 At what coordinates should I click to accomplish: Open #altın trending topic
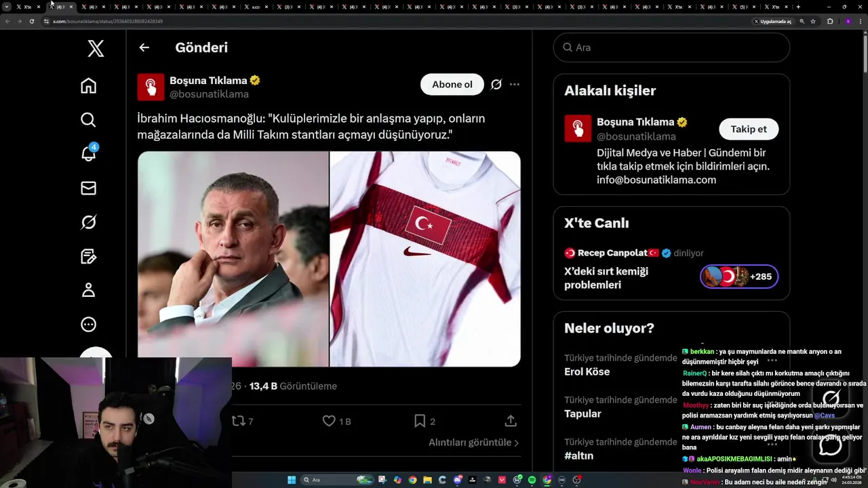(578, 455)
